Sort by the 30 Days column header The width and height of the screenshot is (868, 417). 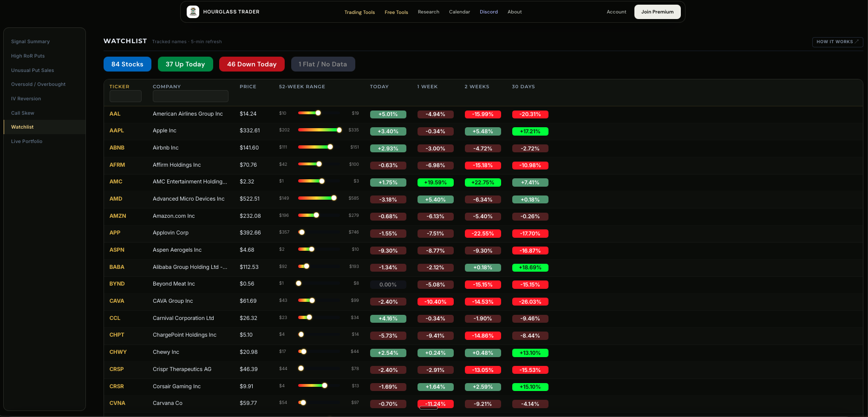[x=523, y=87]
